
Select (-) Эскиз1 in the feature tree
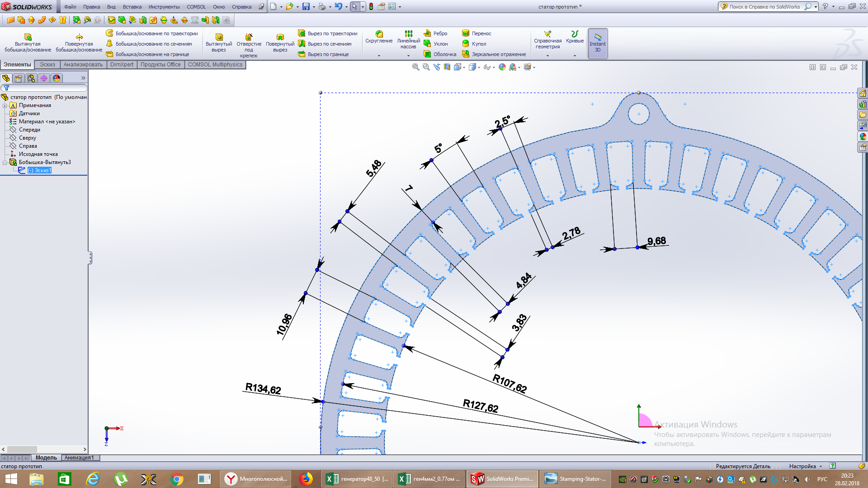tap(39, 170)
